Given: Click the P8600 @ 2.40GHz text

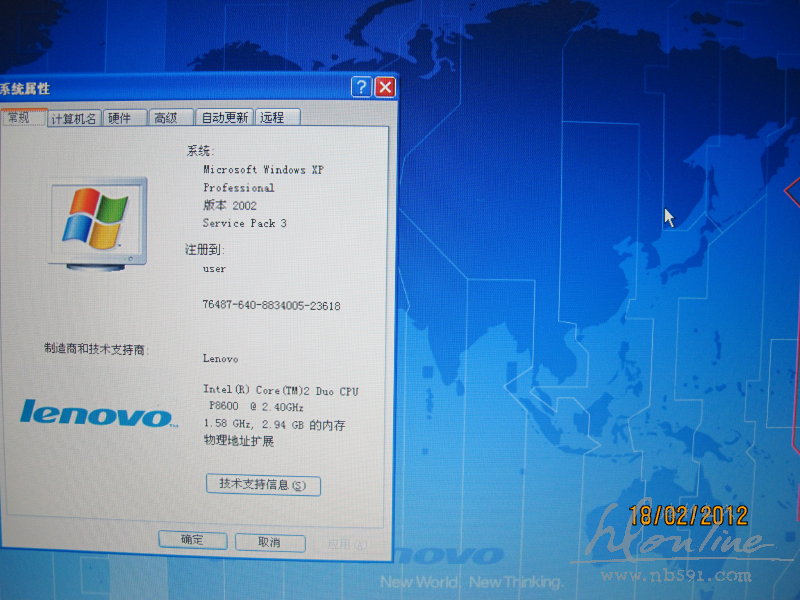Looking at the screenshot, I should click(256, 407).
